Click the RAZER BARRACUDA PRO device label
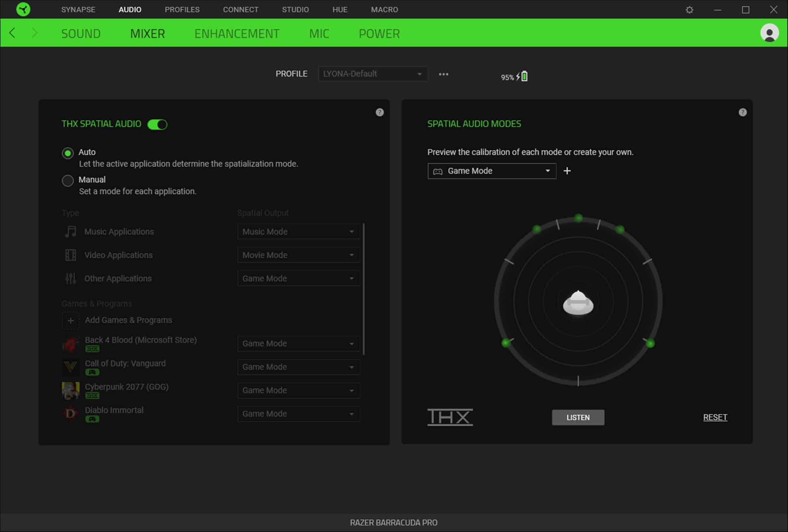The width and height of the screenshot is (788, 532). [394, 523]
